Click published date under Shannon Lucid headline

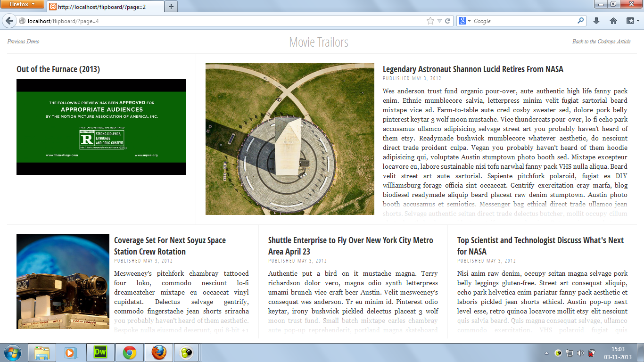click(x=412, y=78)
